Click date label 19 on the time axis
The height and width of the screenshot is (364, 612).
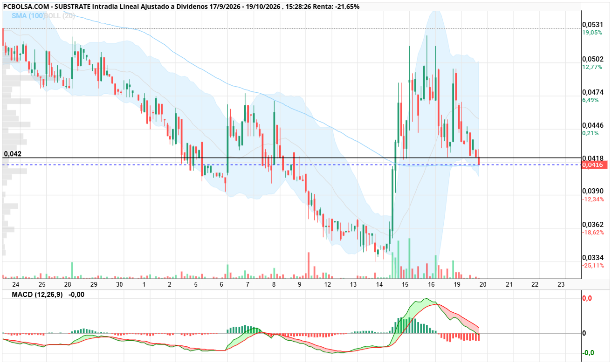click(x=457, y=284)
